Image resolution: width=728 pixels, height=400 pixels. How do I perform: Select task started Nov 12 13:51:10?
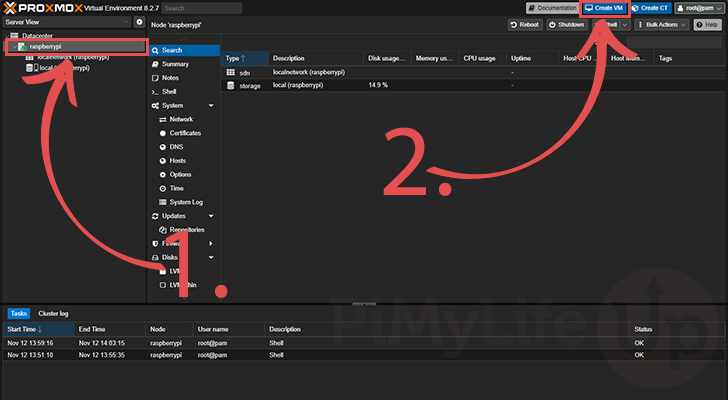pyautogui.click(x=364, y=355)
